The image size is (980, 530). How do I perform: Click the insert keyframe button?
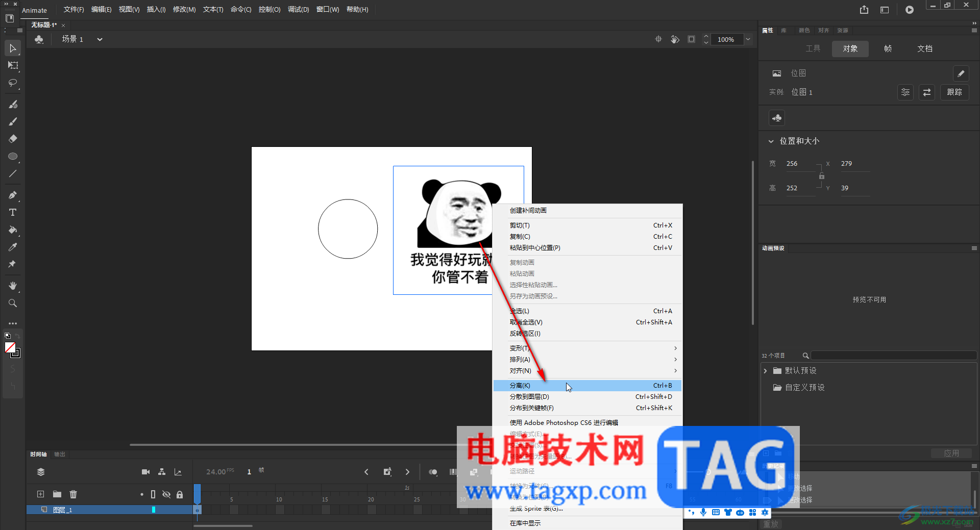[x=387, y=472]
